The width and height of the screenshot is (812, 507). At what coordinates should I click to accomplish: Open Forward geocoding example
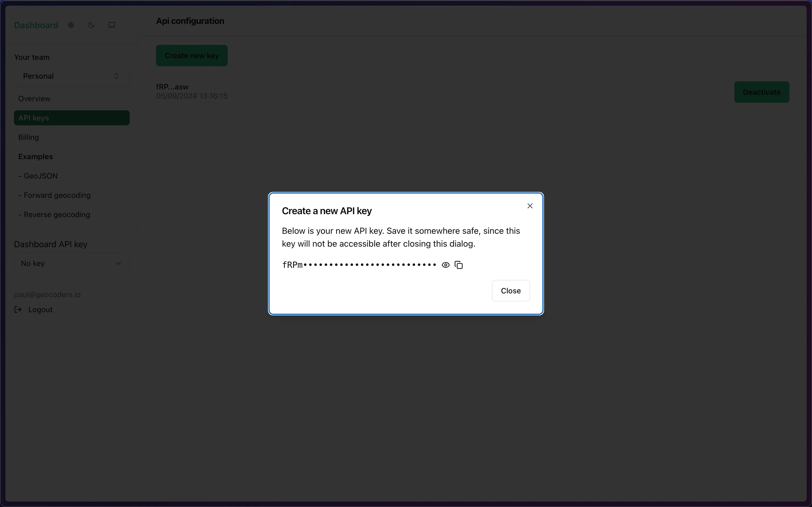(72, 195)
